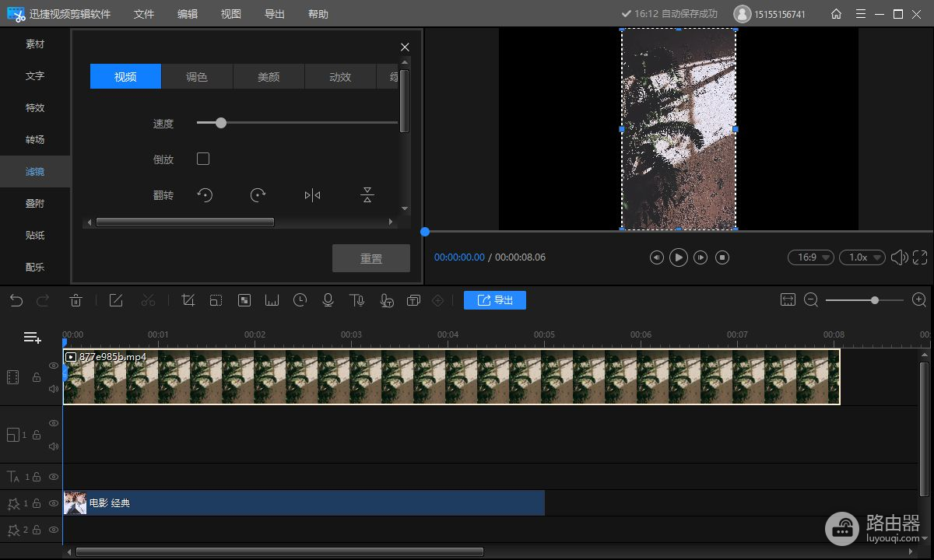Click the add track icon
Screen dimensions: 934x560
point(32,337)
